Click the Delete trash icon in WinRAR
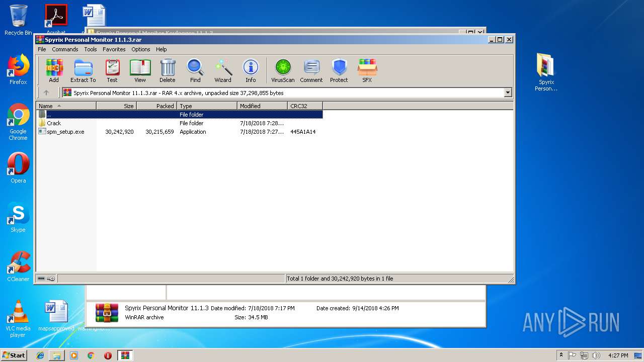Screen dimensions: 644x362 168,70
